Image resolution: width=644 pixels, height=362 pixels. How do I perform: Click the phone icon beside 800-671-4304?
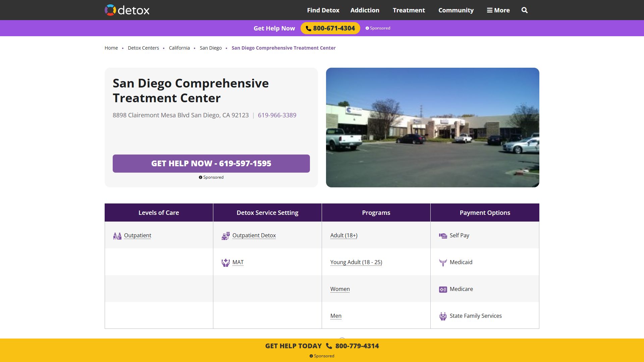[x=308, y=28]
